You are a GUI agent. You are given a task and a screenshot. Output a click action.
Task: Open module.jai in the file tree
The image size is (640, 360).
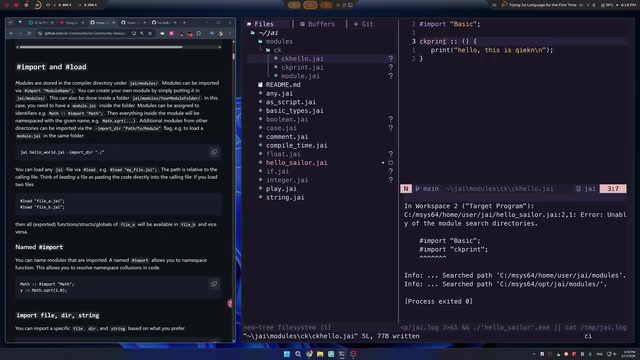[300, 76]
